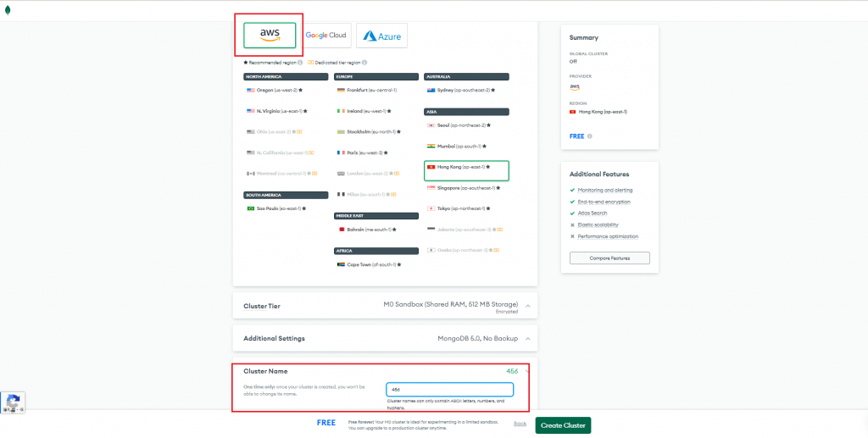Select the Milan (eu-south-1) region
This screenshot has width=868, height=438.
click(365, 195)
